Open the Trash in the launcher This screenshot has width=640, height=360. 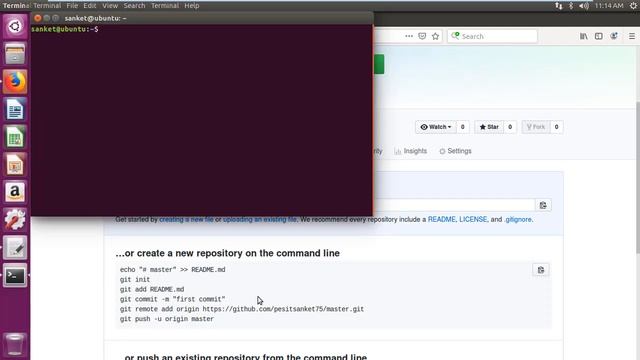click(x=15, y=344)
